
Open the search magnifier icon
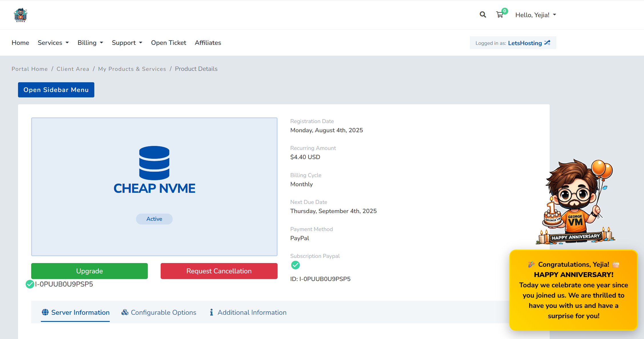pyautogui.click(x=483, y=15)
